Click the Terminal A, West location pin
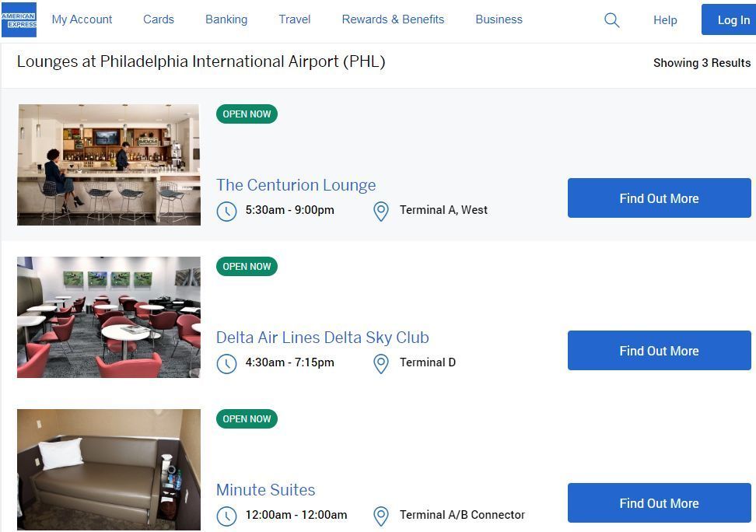Viewport: 756px width, 532px height. pyautogui.click(x=381, y=211)
